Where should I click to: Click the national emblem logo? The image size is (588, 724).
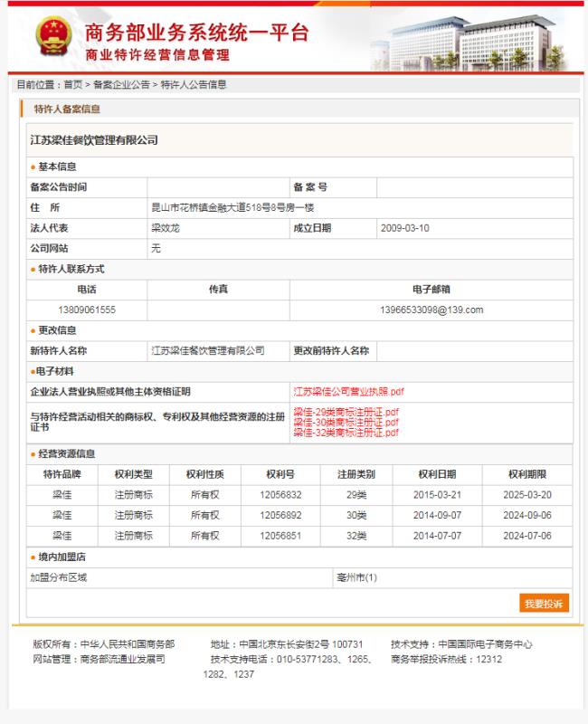tap(53, 36)
